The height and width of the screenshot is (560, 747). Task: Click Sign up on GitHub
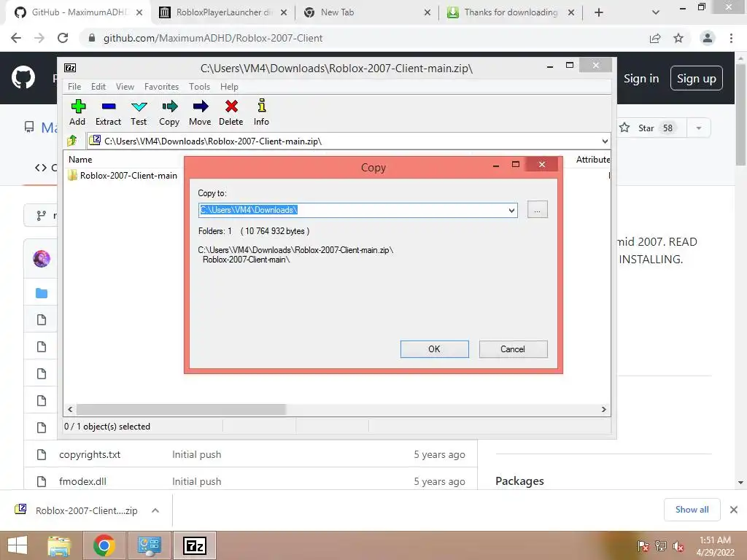tap(697, 79)
